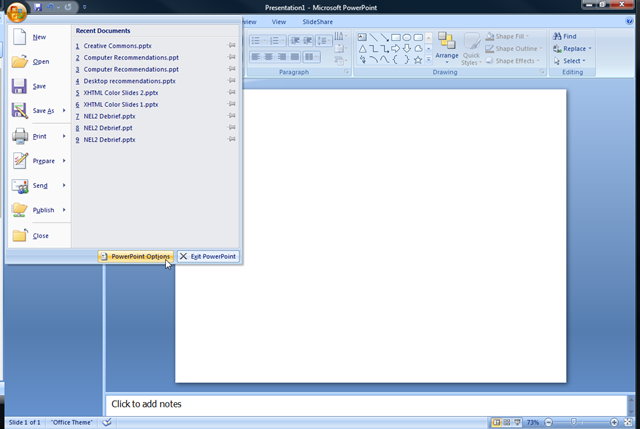
Task: Expand Print submenu arrow
Action: (64, 136)
